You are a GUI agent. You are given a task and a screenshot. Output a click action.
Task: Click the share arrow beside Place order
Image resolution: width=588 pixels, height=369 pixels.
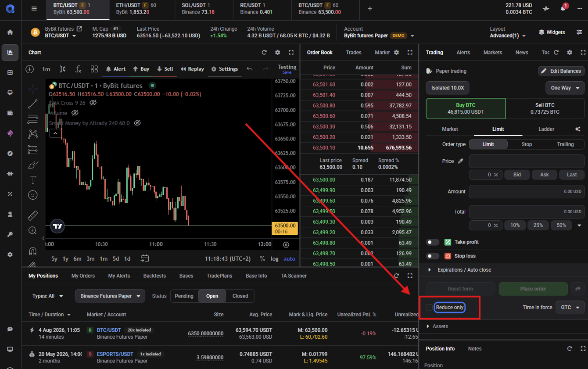click(x=578, y=289)
